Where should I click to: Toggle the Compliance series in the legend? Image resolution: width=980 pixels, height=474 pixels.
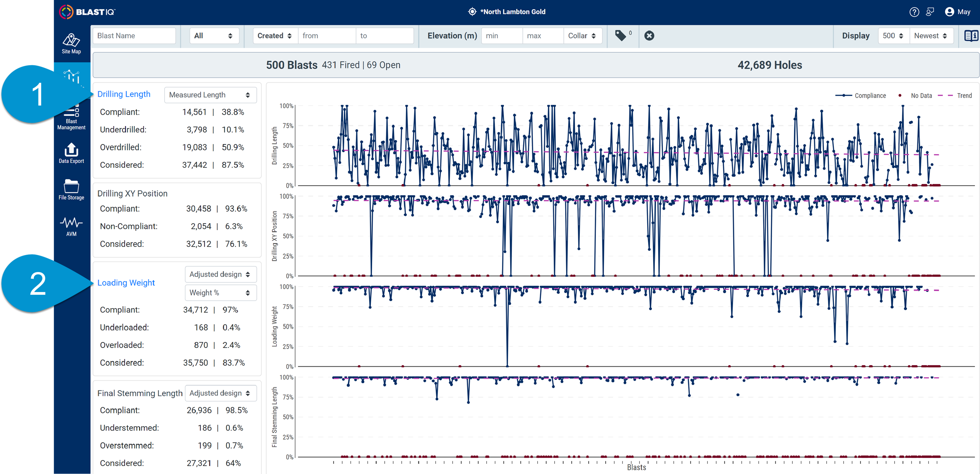(860, 95)
